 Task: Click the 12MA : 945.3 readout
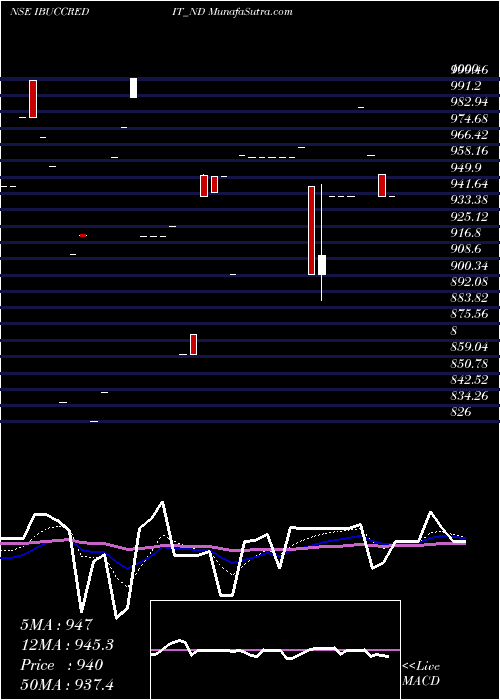tap(67, 645)
